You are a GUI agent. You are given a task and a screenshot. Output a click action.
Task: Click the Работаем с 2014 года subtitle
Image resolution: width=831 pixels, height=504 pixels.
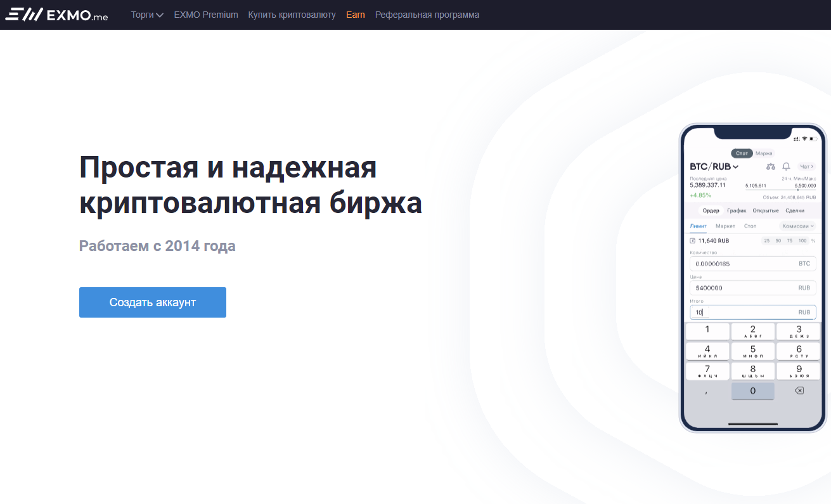(157, 246)
